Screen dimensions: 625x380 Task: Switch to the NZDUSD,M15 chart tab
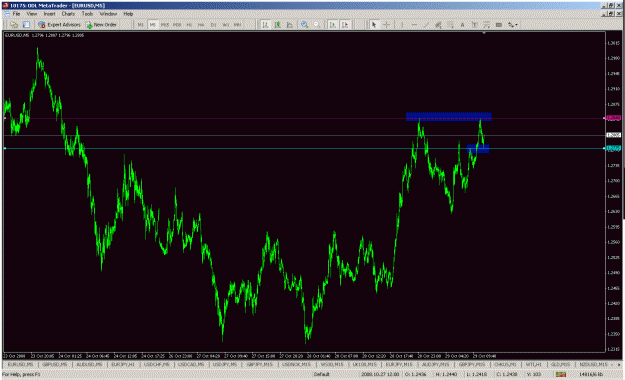(x=594, y=364)
